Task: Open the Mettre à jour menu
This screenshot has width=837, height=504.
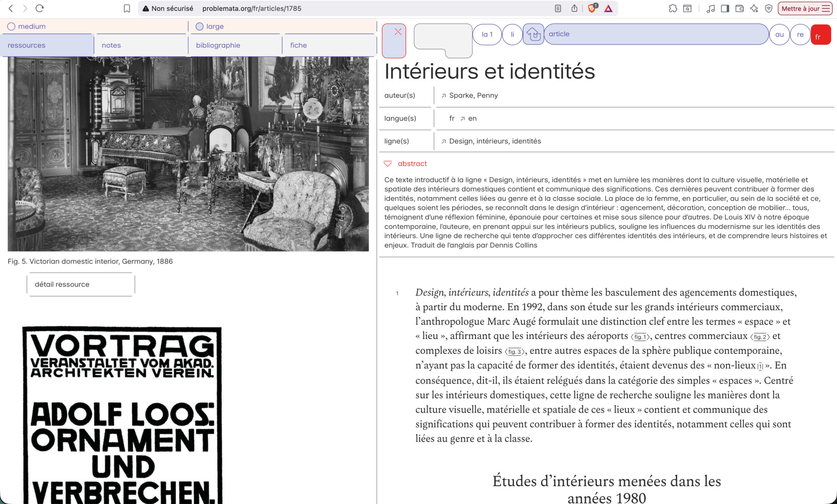Action: coord(805,8)
